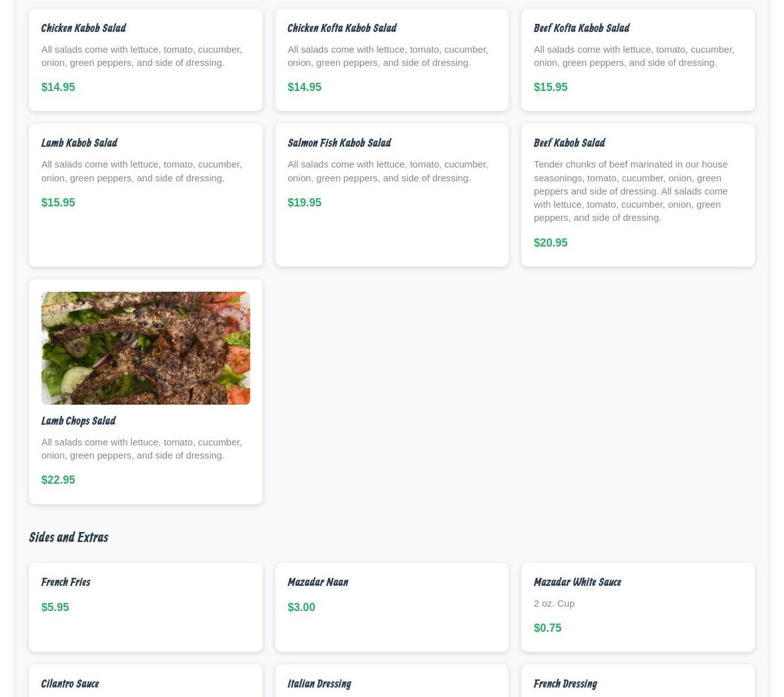Click the Lamb Chops Salad photo
784x697 pixels.
click(146, 348)
